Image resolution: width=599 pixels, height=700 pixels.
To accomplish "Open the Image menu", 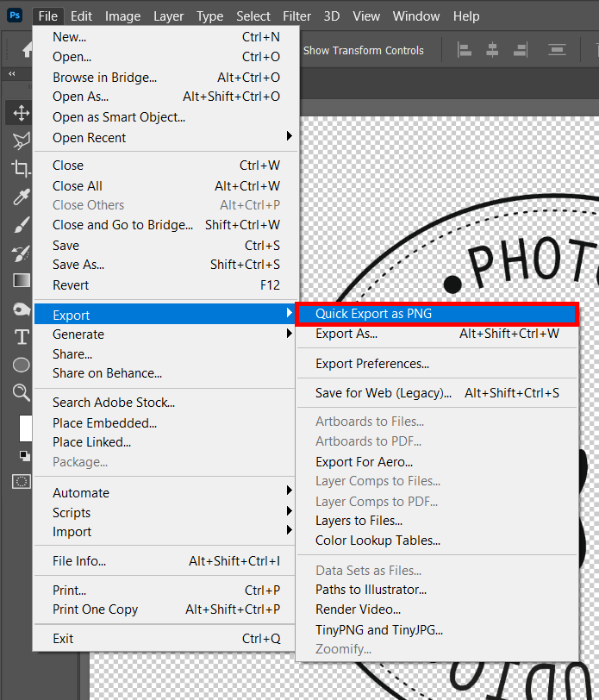I will [122, 16].
